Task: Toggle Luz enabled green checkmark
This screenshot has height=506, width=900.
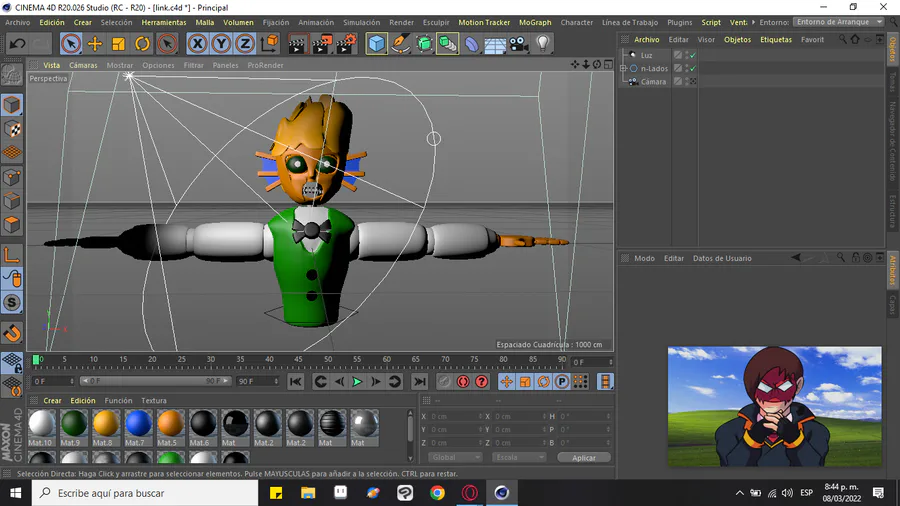Action: coord(693,55)
